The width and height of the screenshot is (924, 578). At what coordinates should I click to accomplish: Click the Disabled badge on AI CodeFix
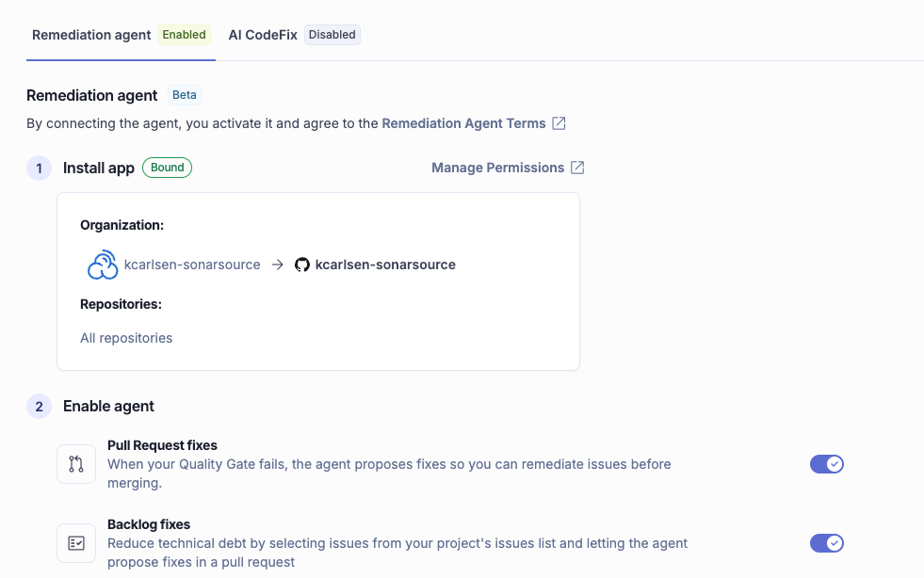332,35
